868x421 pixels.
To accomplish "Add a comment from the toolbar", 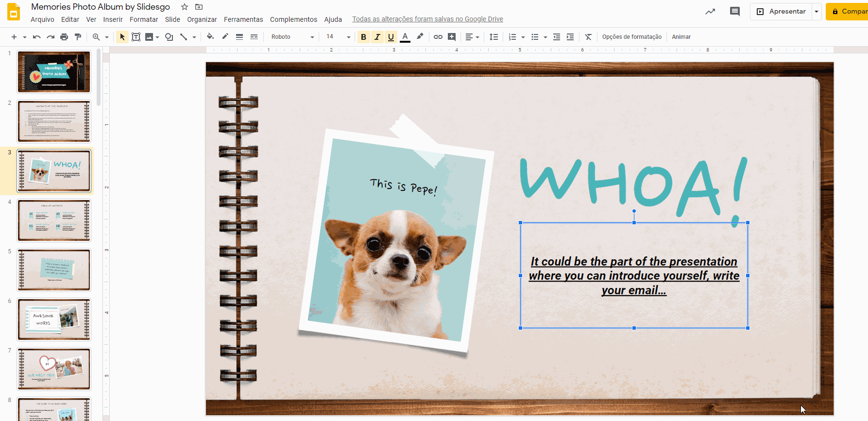I will coord(452,37).
